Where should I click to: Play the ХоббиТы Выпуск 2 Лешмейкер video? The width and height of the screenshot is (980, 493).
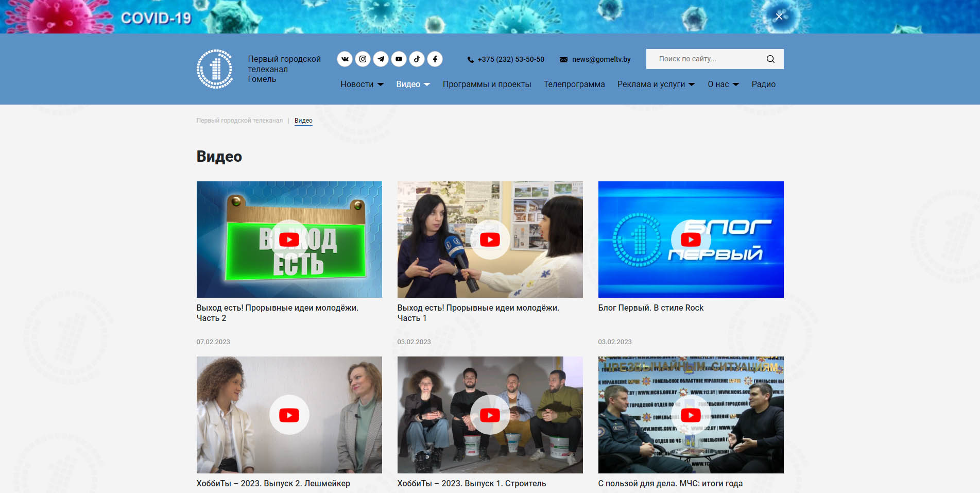pos(289,415)
